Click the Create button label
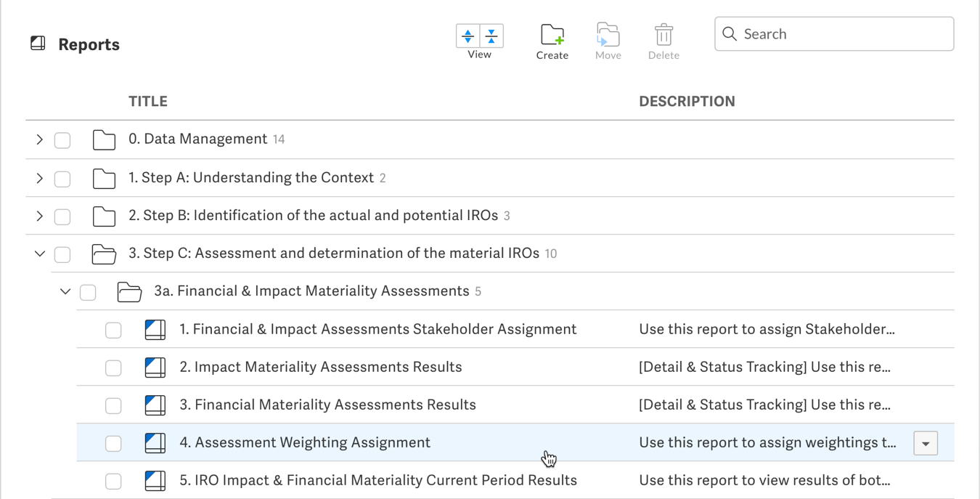Image resolution: width=980 pixels, height=499 pixels. [552, 54]
